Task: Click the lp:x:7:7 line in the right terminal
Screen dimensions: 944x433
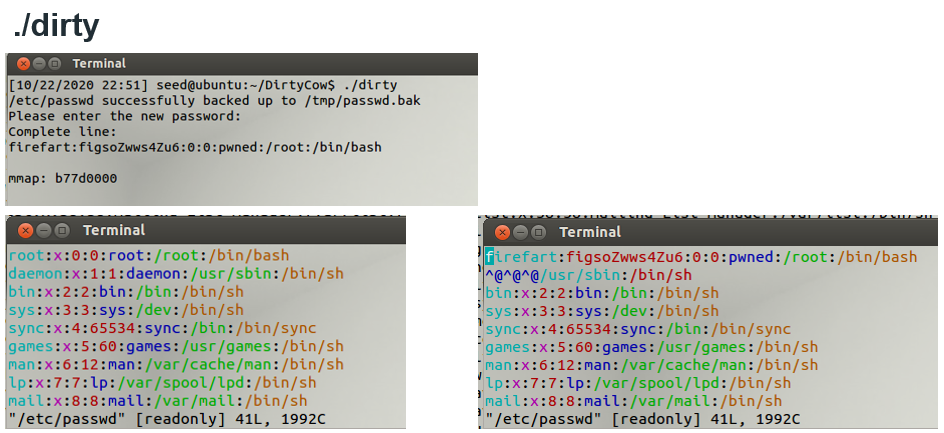Action: coord(638,383)
